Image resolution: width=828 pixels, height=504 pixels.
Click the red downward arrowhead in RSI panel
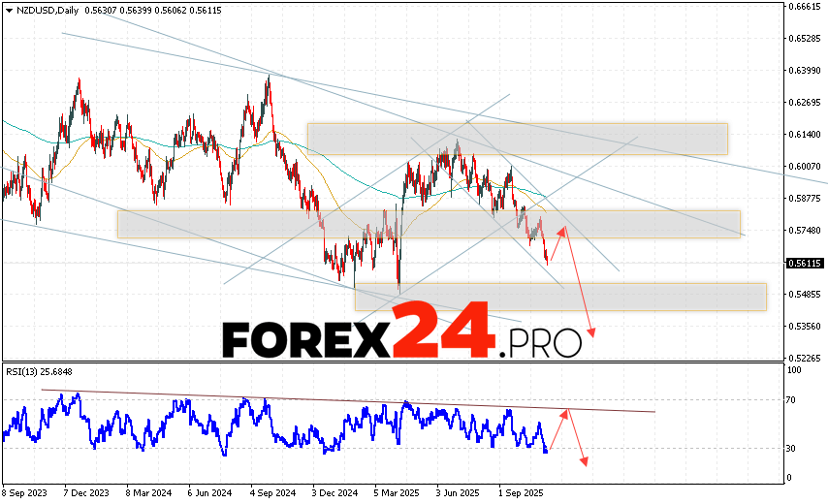(x=585, y=459)
